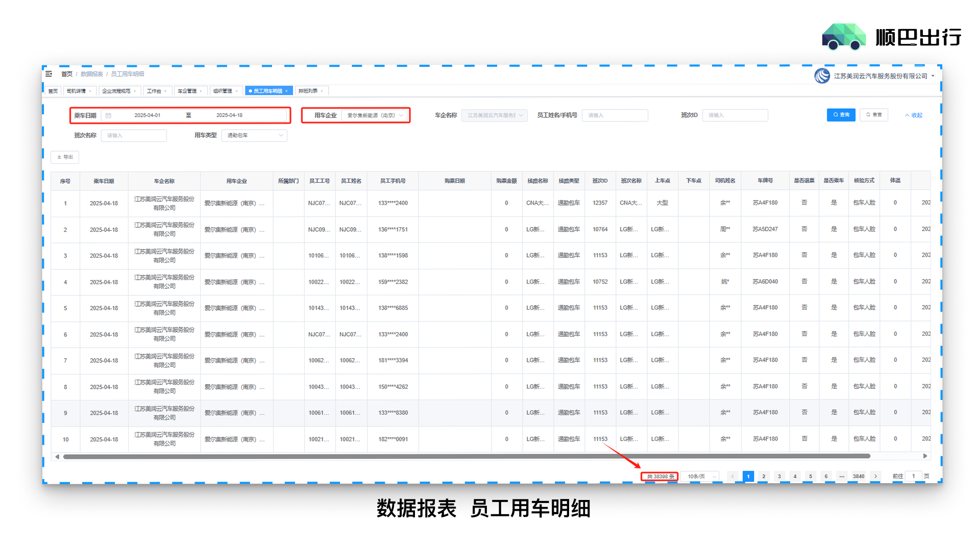Click the 重置 reset button
This screenshot has height=551, width=980.
click(874, 115)
